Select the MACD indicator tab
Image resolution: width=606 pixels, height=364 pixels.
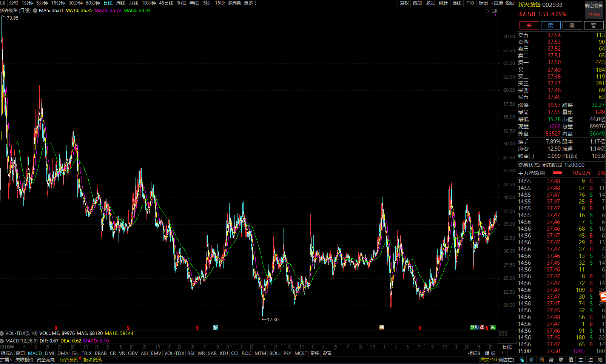point(35,353)
